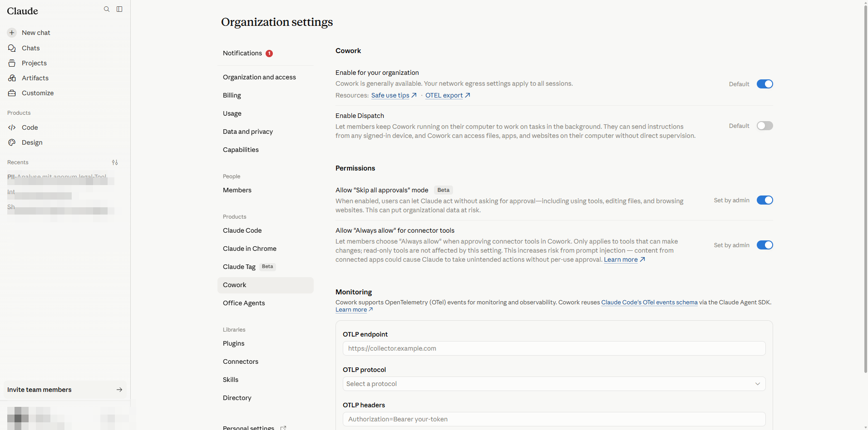Open Claude Tag beta settings

point(266,267)
